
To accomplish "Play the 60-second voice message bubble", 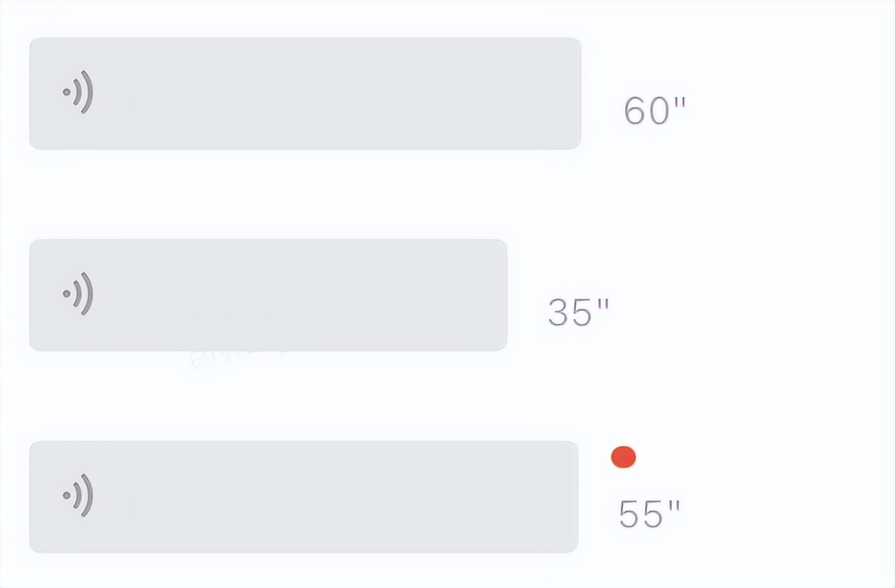I will click(x=305, y=93).
